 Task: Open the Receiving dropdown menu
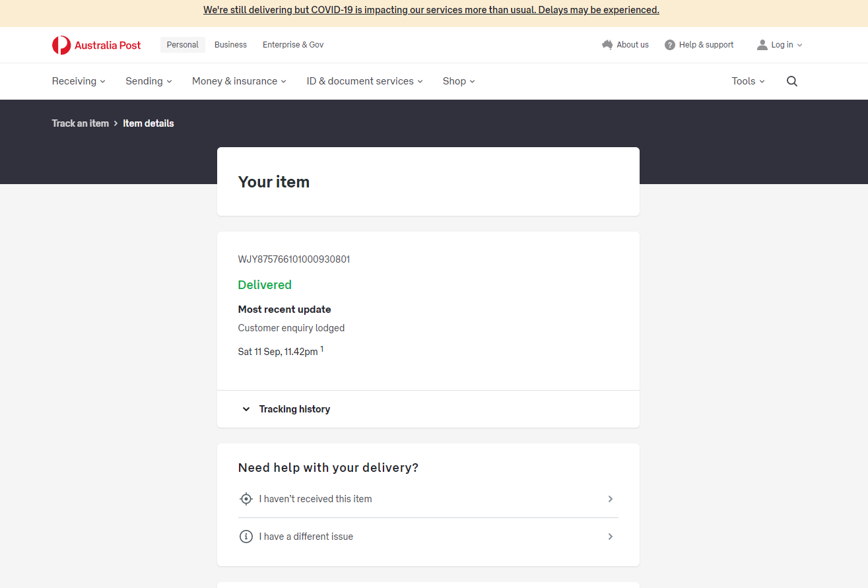click(x=79, y=81)
